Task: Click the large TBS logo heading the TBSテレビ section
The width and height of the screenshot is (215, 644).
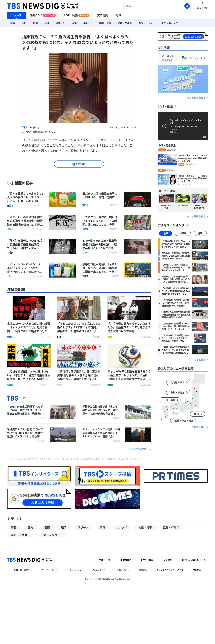Action: (13, 398)
